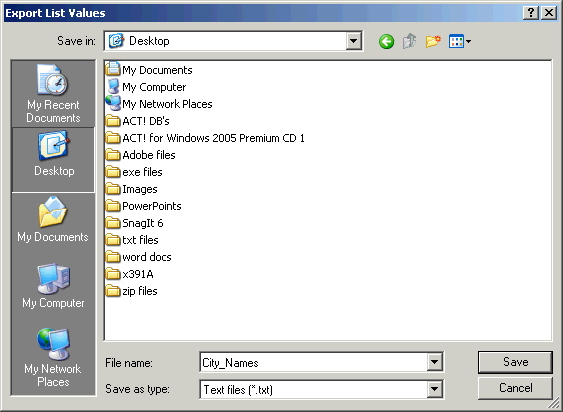Viewport: 563px width, 412px height.
Task: Click the Help question mark button
Action: (531, 13)
